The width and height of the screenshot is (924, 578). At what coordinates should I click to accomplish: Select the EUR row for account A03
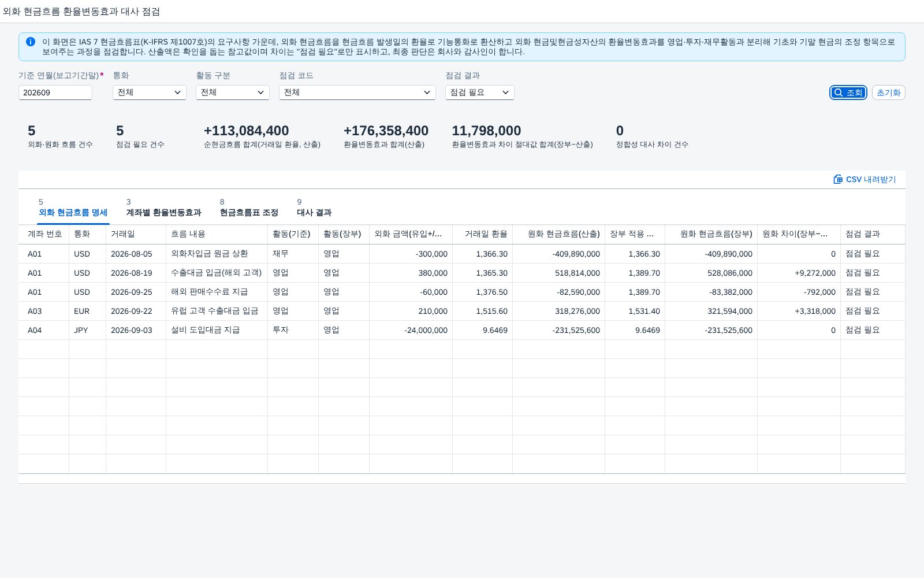(x=461, y=311)
